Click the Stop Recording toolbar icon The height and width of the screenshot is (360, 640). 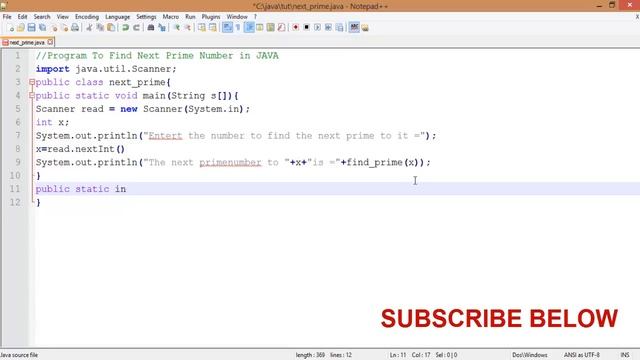click(x=307, y=28)
